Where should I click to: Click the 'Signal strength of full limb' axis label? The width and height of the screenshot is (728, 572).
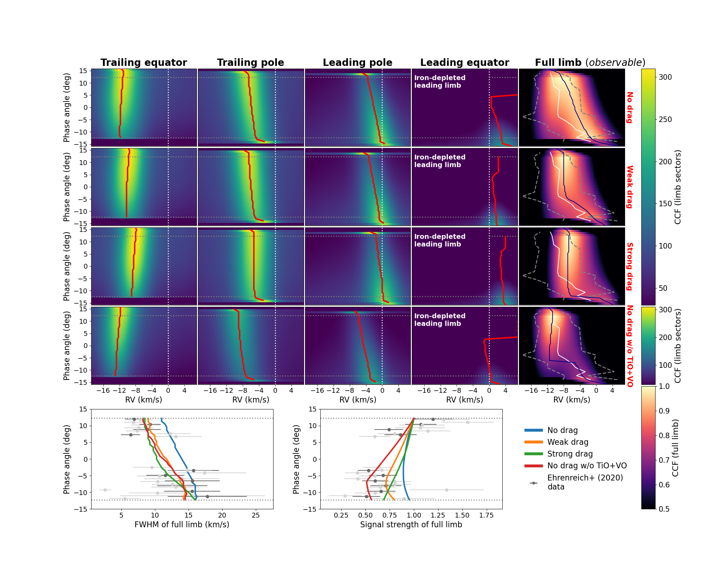(411, 525)
